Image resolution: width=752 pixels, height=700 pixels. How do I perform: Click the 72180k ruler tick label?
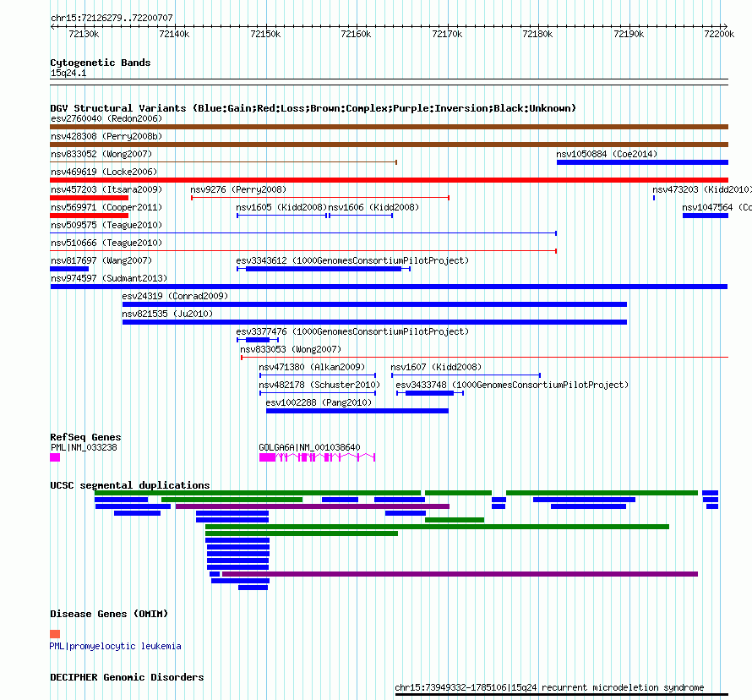(537, 34)
